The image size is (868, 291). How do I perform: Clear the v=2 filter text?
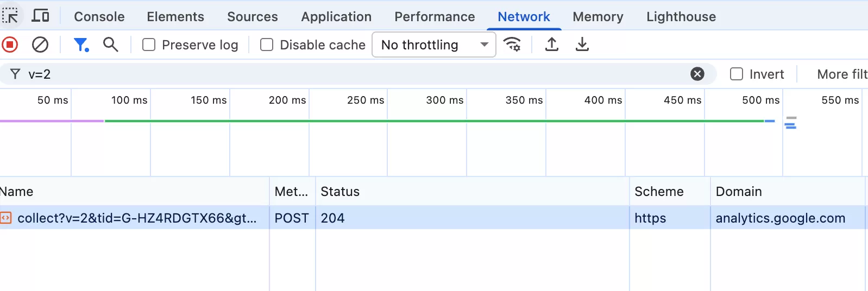point(697,74)
